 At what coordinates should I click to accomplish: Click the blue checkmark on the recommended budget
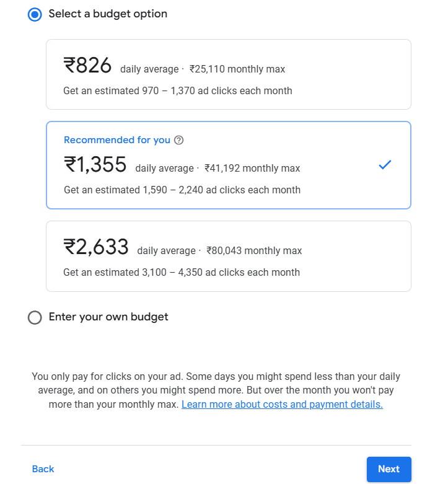pyautogui.click(x=385, y=165)
